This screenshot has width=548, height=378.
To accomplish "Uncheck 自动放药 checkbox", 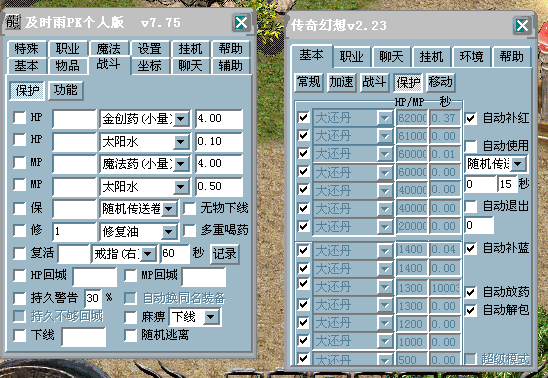I will tap(471, 292).
